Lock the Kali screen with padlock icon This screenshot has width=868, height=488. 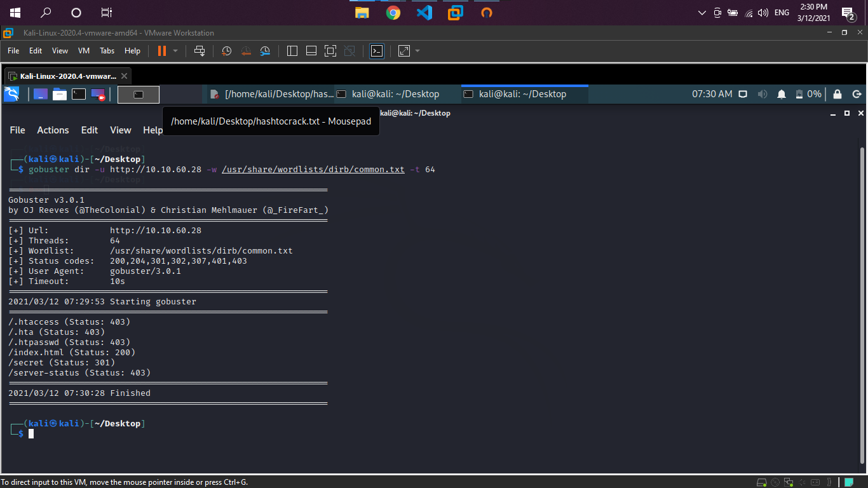coord(837,94)
